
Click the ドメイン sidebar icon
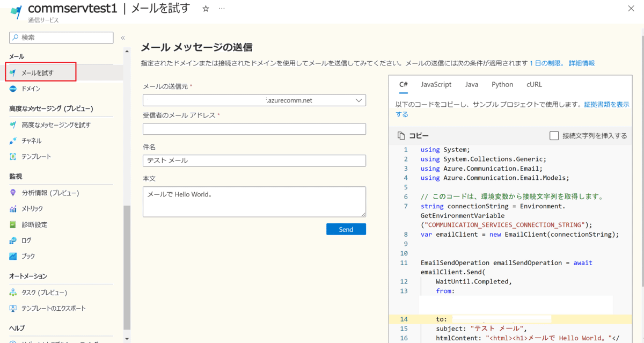pos(13,89)
